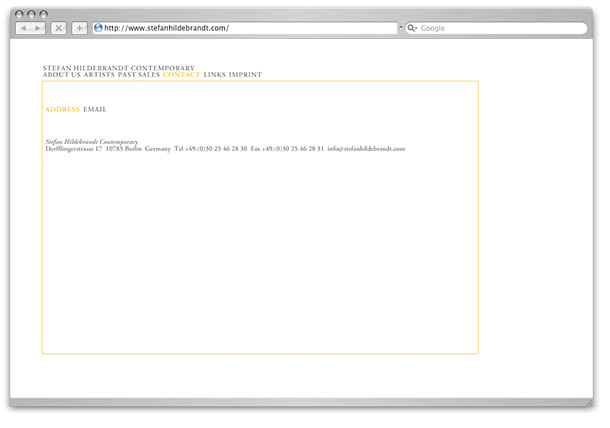The image size is (610, 428).
Task: Click the Tel +49.(0)30 25 46 28 30 text
Action: pyautogui.click(x=210, y=149)
